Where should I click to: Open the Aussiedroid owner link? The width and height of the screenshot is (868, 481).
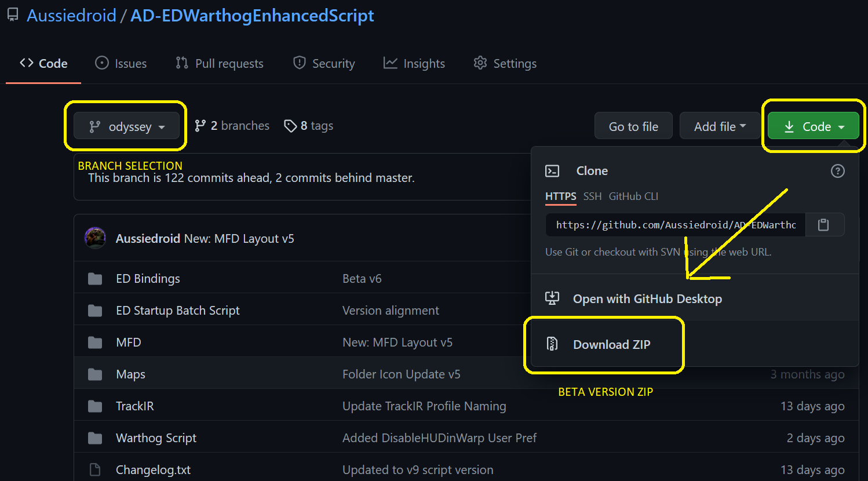(x=71, y=16)
